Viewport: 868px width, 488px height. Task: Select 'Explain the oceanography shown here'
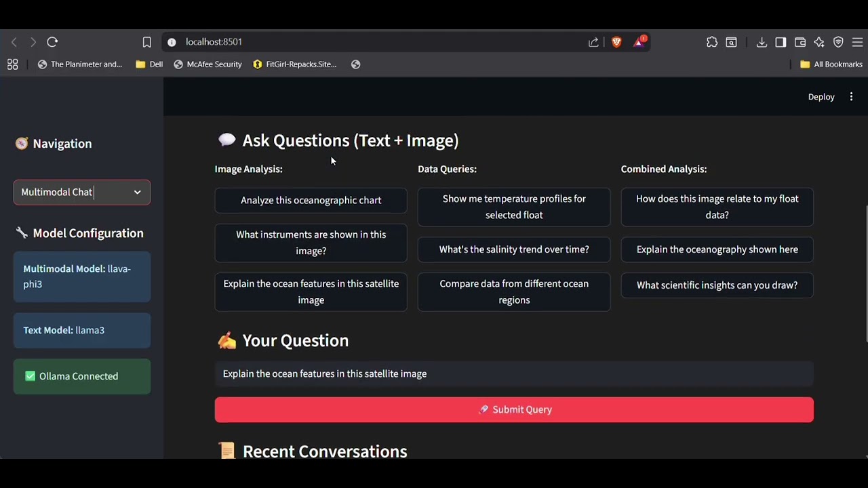point(717,249)
